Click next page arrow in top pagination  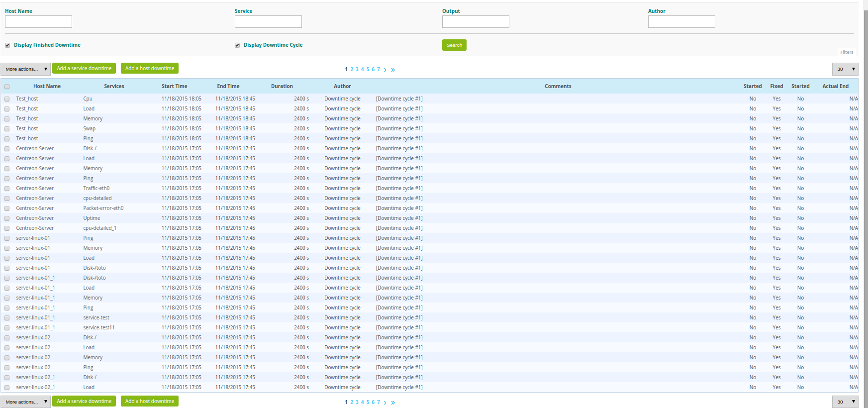385,70
